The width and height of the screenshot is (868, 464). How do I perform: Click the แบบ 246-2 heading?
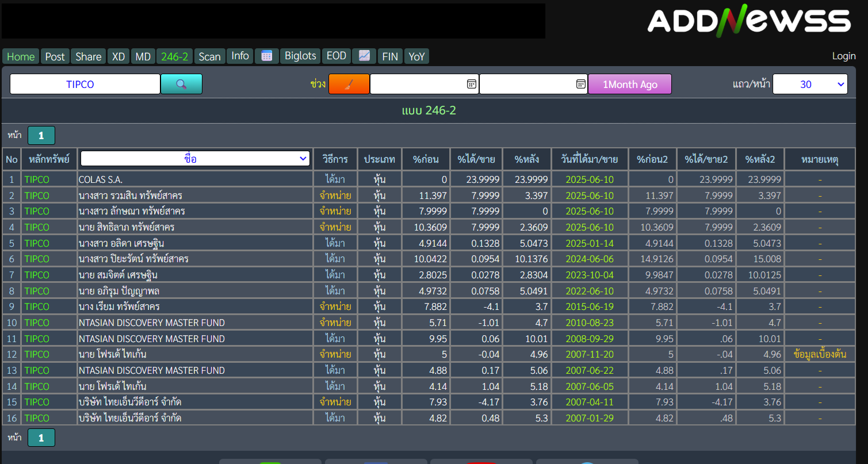[x=429, y=110]
